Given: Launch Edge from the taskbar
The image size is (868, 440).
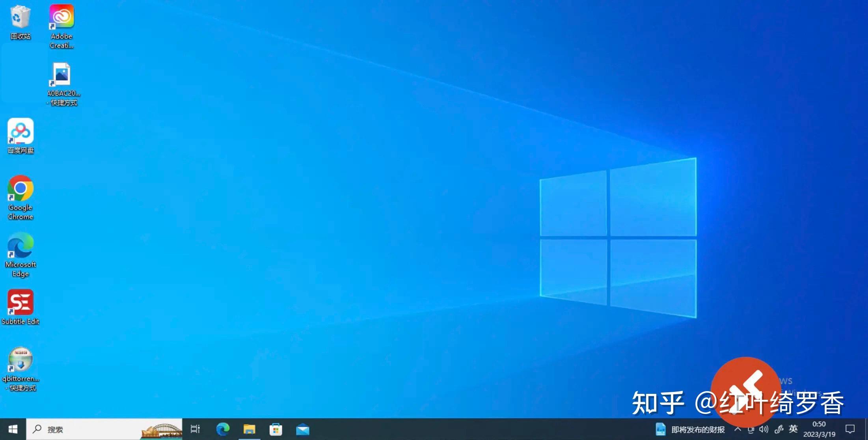Looking at the screenshot, I should [223, 429].
